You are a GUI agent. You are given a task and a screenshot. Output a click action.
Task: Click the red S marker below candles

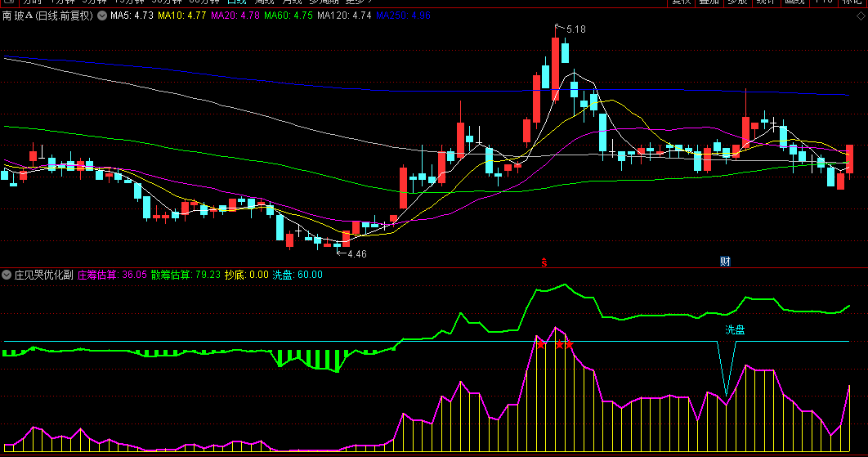tap(544, 262)
